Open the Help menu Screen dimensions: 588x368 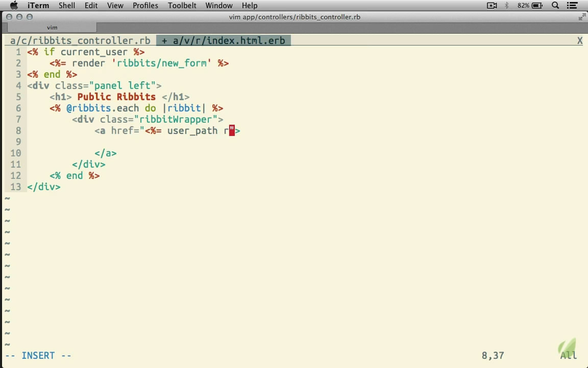click(250, 6)
